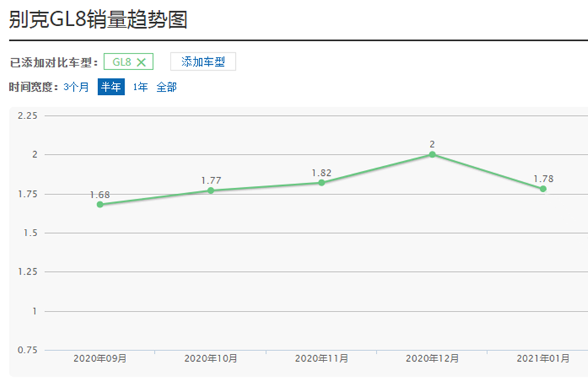This screenshot has height=382, width=588.
Task: Switch to the 半年 time range
Action: tap(111, 87)
